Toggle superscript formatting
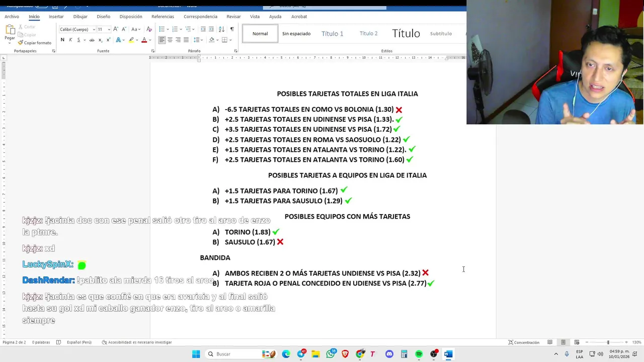The image size is (644, 362). [x=108, y=40]
